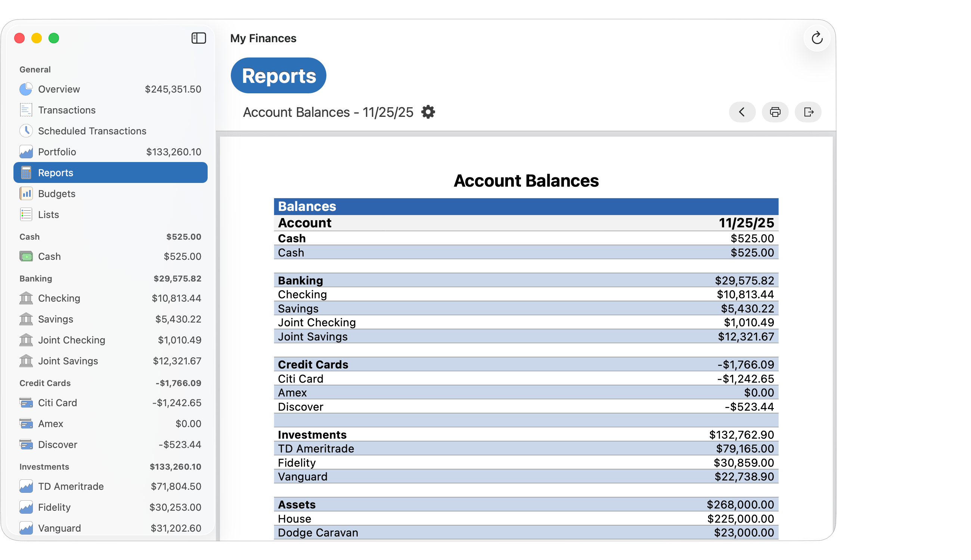
Task: Export the current report
Action: pyautogui.click(x=808, y=112)
